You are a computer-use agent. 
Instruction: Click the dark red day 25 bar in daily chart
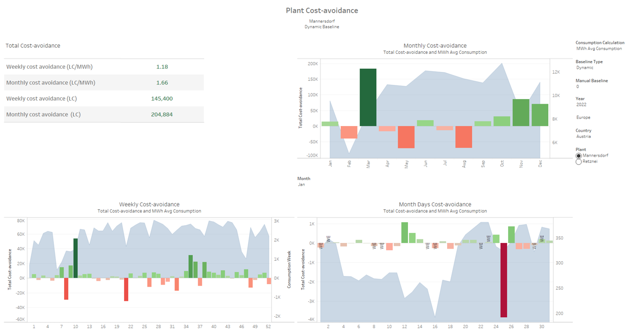tap(504, 280)
